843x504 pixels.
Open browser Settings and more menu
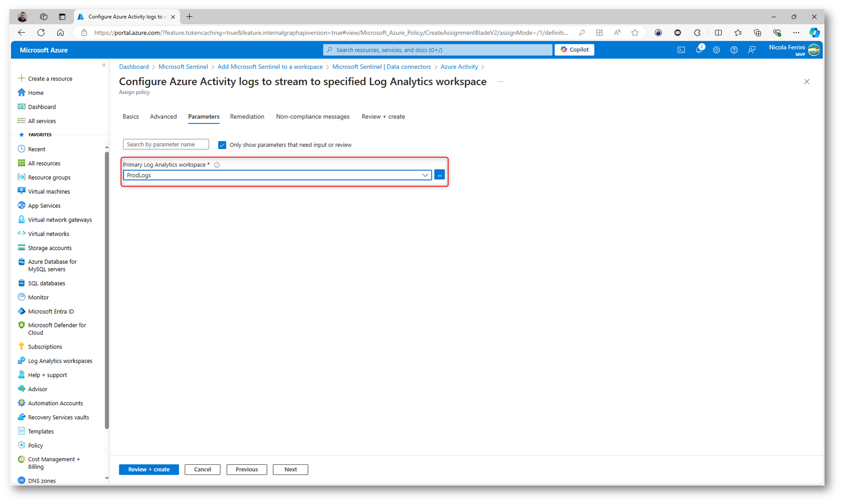(796, 33)
